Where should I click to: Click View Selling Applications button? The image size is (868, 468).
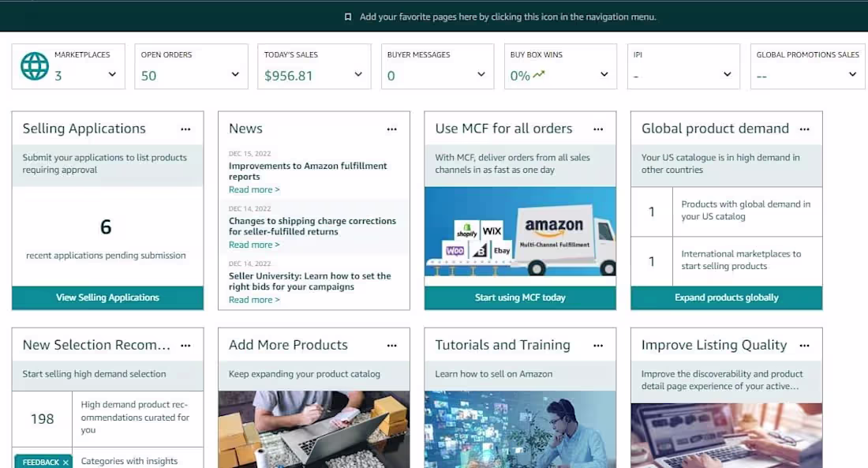[x=107, y=298]
